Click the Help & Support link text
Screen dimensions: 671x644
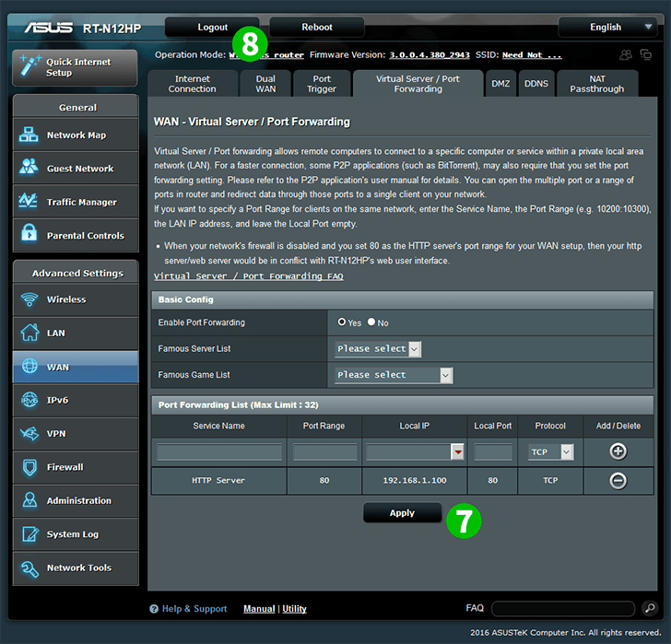194,609
